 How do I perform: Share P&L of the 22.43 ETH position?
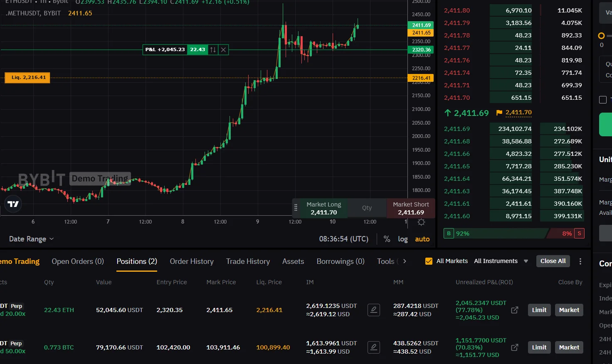click(x=515, y=310)
